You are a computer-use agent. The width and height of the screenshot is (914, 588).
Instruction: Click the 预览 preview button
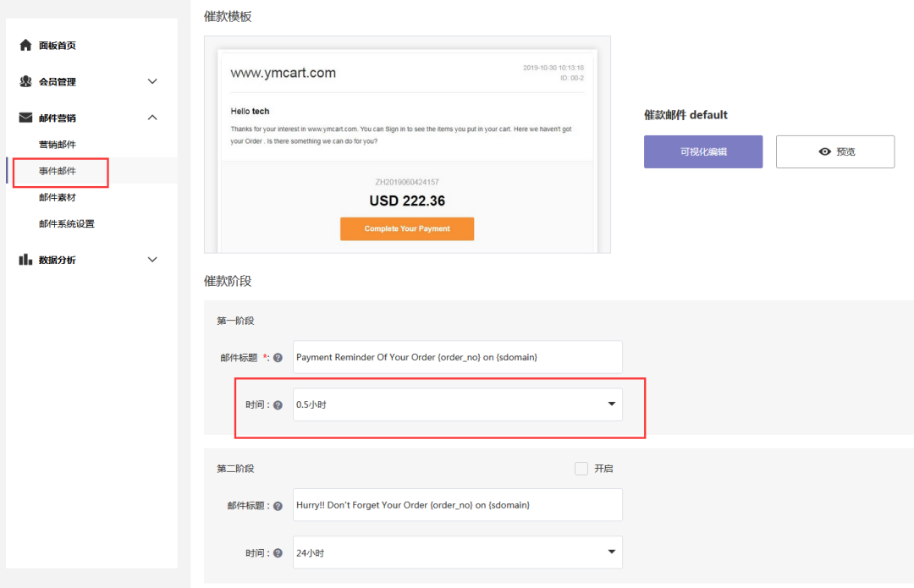[x=835, y=152]
